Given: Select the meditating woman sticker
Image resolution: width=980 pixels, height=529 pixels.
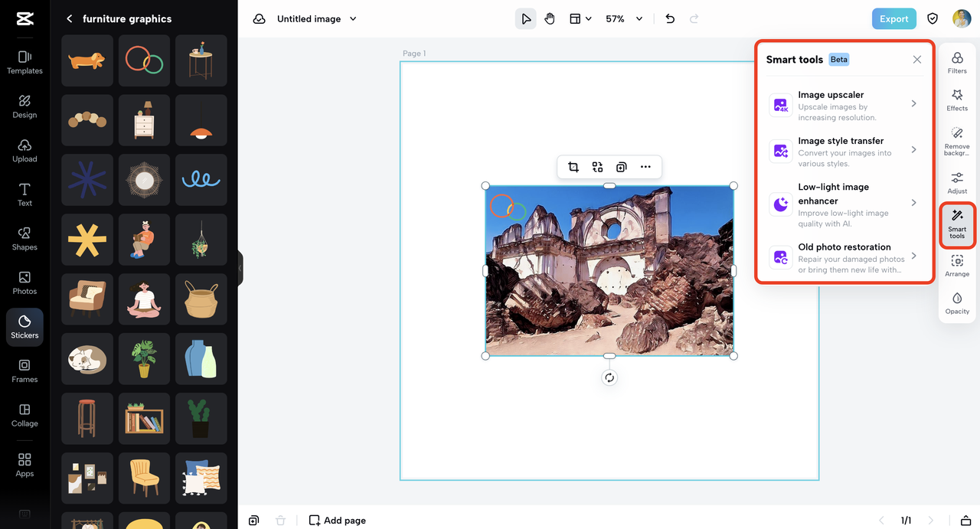Looking at the screenshot, I should (144, 299).
